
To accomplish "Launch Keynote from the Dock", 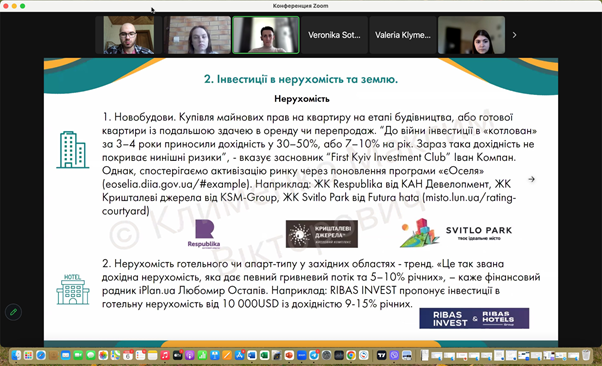I will (x=215, y=355).
